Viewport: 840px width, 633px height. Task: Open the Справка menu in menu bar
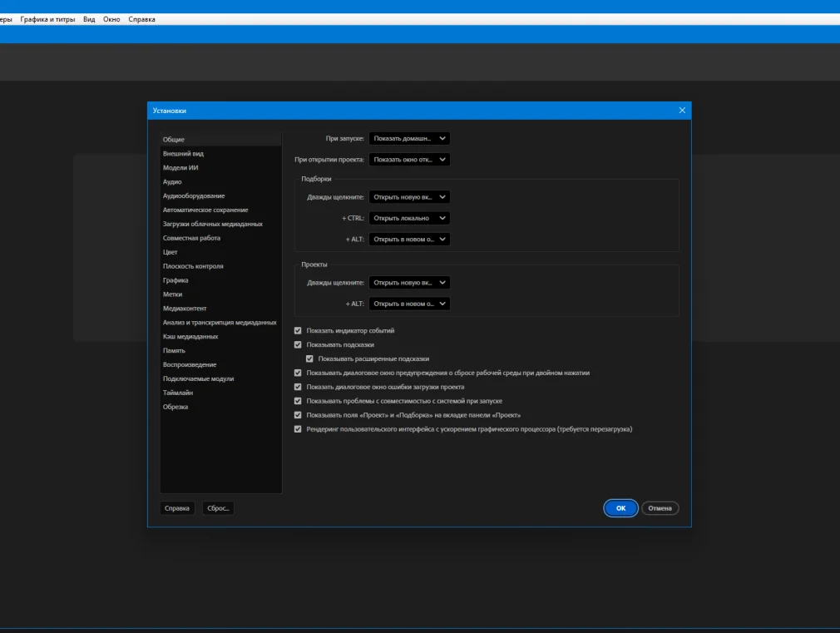tap(141, 19)
